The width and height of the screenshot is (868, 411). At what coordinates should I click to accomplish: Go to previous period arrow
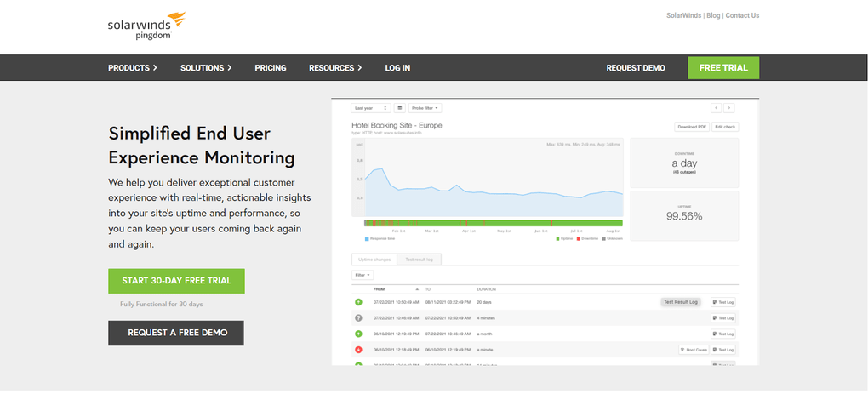click(717, 108)
